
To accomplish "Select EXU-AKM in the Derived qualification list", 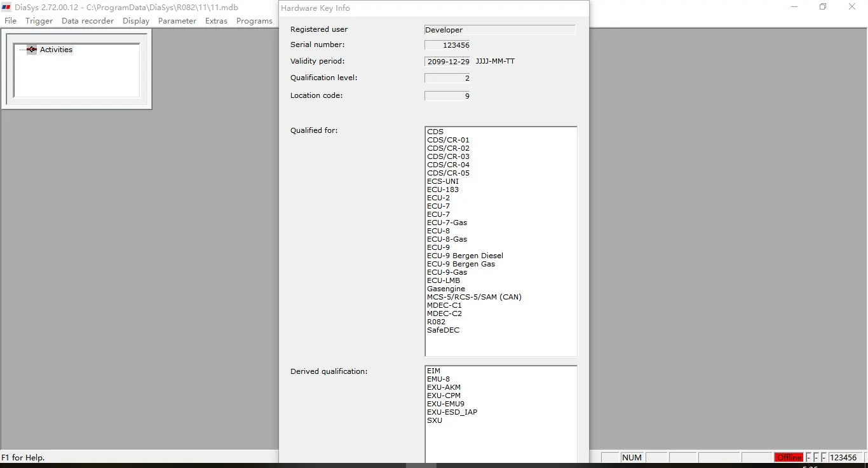I will pos(444,387).
